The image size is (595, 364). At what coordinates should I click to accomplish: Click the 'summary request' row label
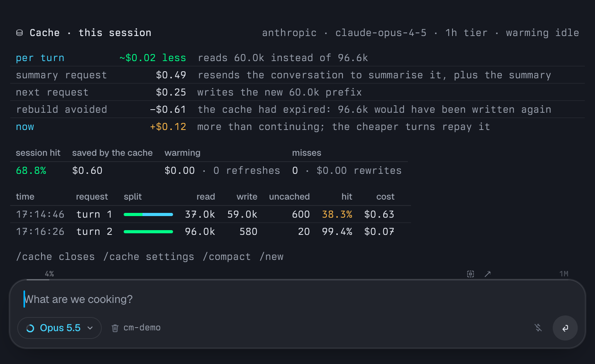pos(61,75)
